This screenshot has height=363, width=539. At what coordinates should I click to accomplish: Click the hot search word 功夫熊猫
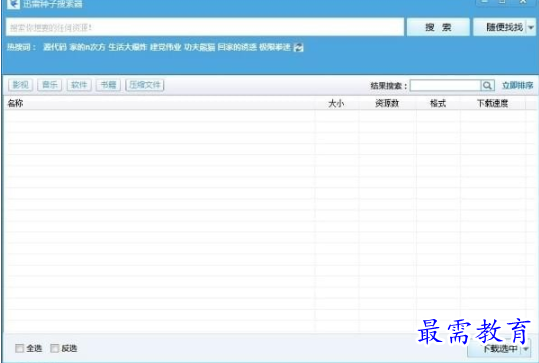coord(199,47)
